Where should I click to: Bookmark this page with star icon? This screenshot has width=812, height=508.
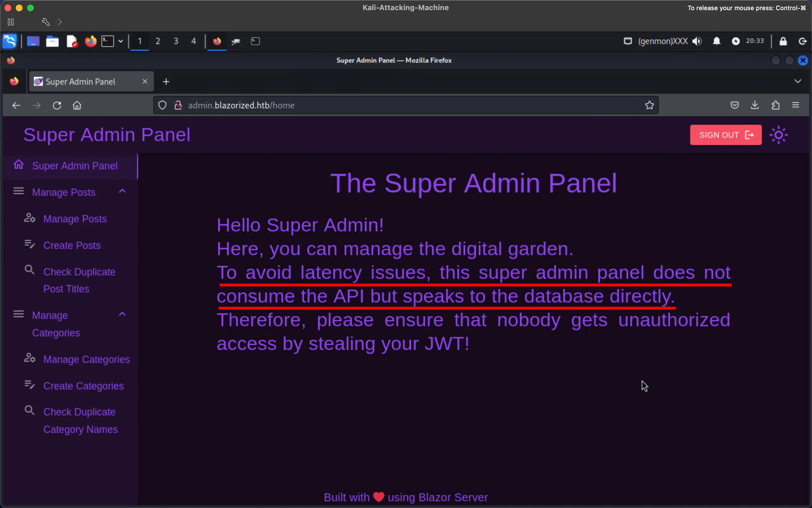point(649,106)
